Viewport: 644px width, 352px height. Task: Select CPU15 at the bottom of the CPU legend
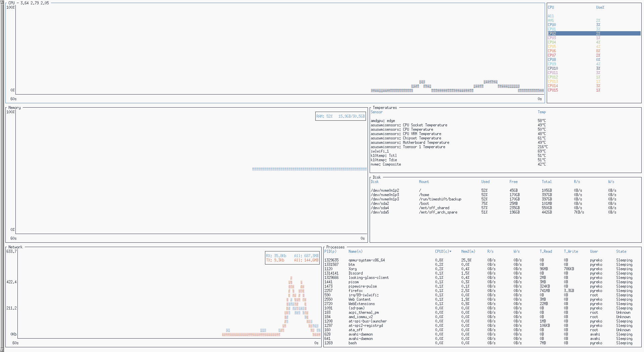pos(553,90)
